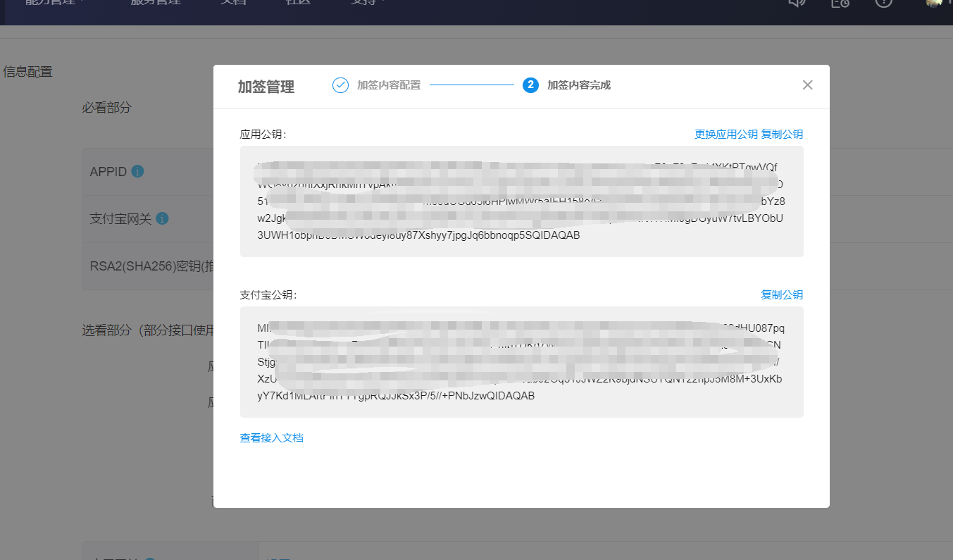Copy the 应用公钥 via 复制公钥
Screen dimensions: 953x560
tap(782, 135)
